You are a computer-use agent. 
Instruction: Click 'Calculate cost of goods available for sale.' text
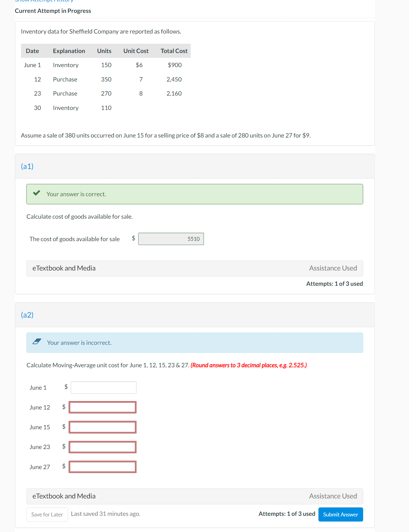coord(79,217)
